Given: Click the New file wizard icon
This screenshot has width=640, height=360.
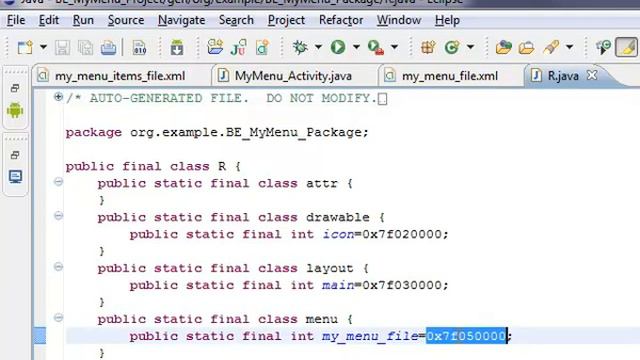Looking at the screenshot, I should [x=25, y=48].
